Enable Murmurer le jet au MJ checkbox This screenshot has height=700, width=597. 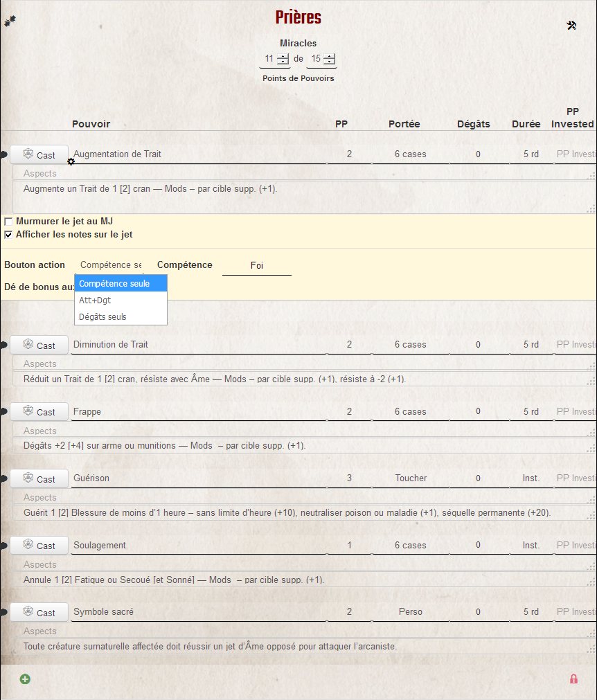pyautogui.click(x=8, y=222)
